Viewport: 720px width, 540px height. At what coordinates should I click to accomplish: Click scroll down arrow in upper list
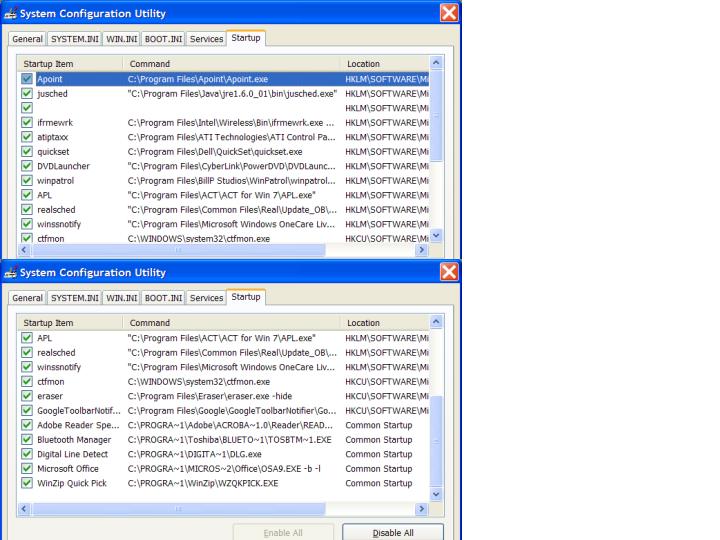(x=436, y=236)
